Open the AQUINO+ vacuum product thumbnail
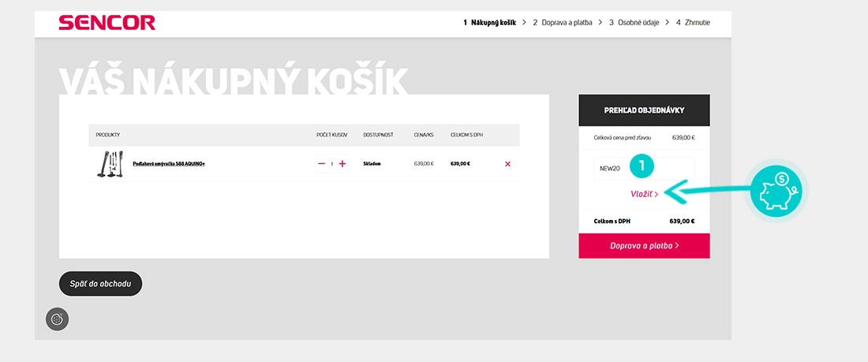The width and height of the screenshot is (868, 362). (110, 164)
